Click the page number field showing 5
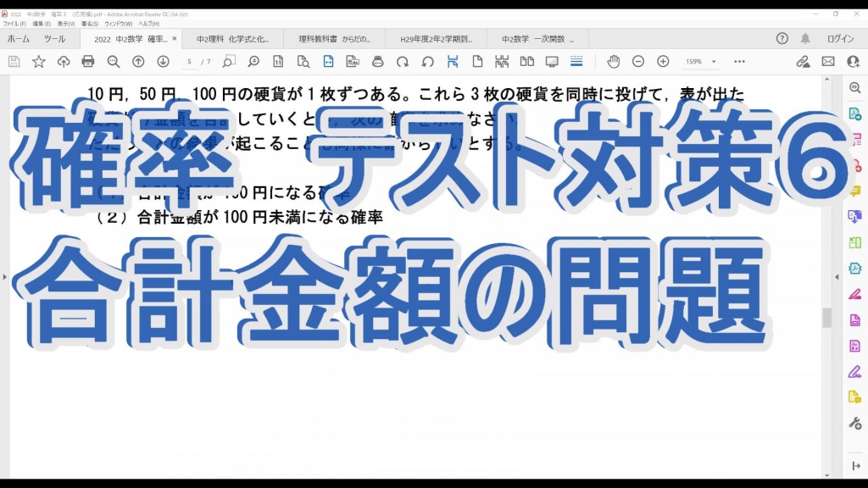868x488 pixels. (189, 62)
